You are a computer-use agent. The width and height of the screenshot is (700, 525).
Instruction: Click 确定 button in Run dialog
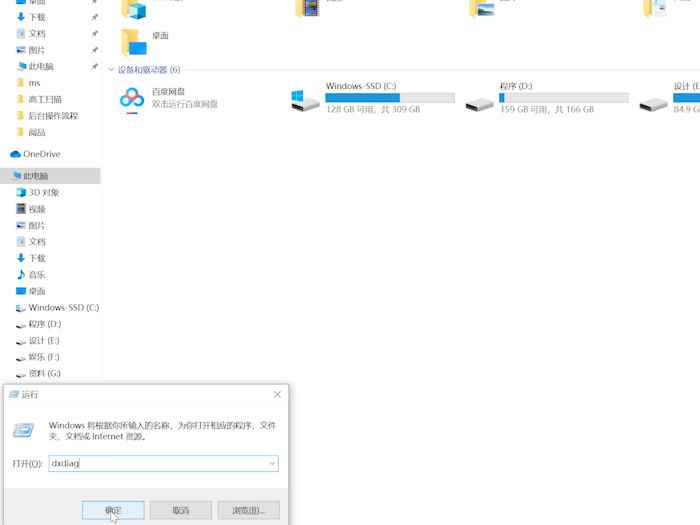coord(113,510)
